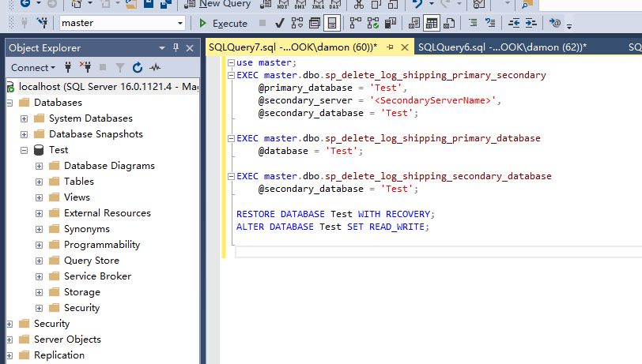The height and width of the screenshot is (364, 642).
Task: Open Object Explorer window position menu arrow
Action: [162, 48]
